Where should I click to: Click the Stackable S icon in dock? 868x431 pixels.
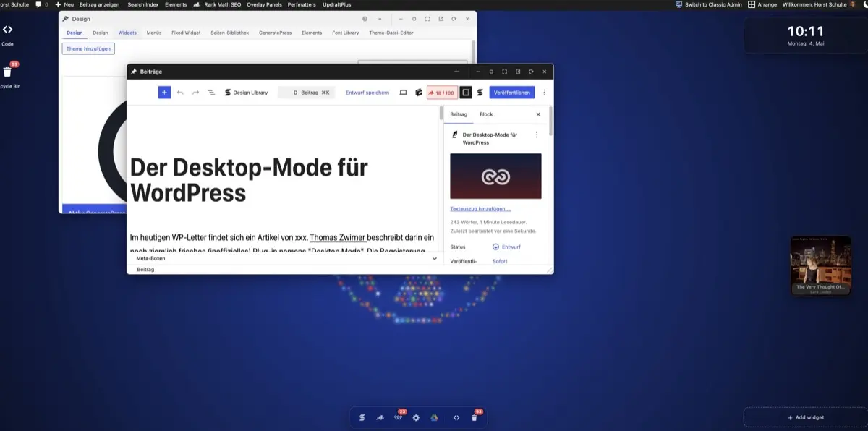pos(362,417)
